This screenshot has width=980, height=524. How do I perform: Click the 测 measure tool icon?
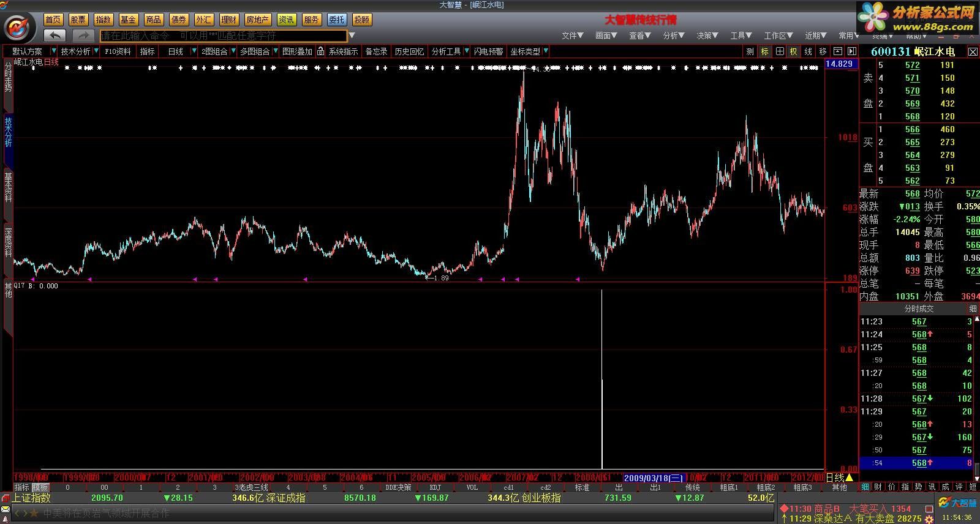coord(750,51)
